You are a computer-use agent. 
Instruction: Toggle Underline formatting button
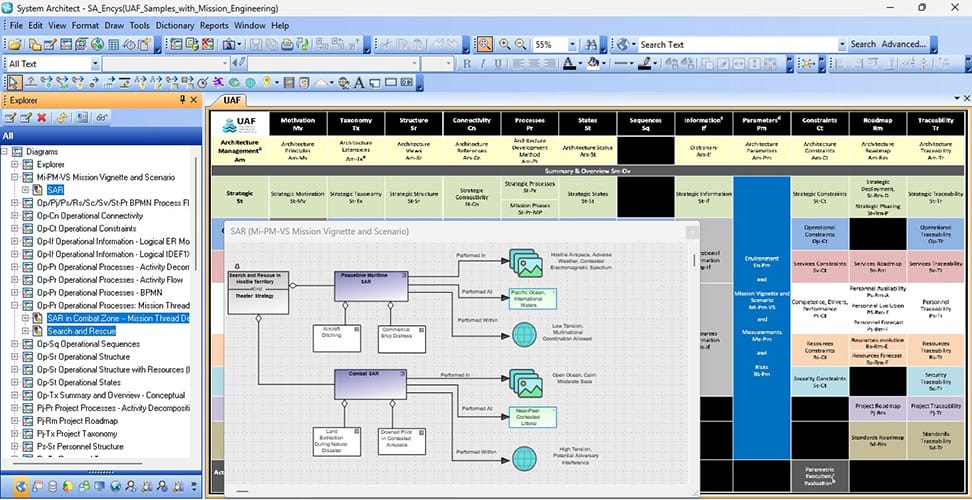(498, 64)
